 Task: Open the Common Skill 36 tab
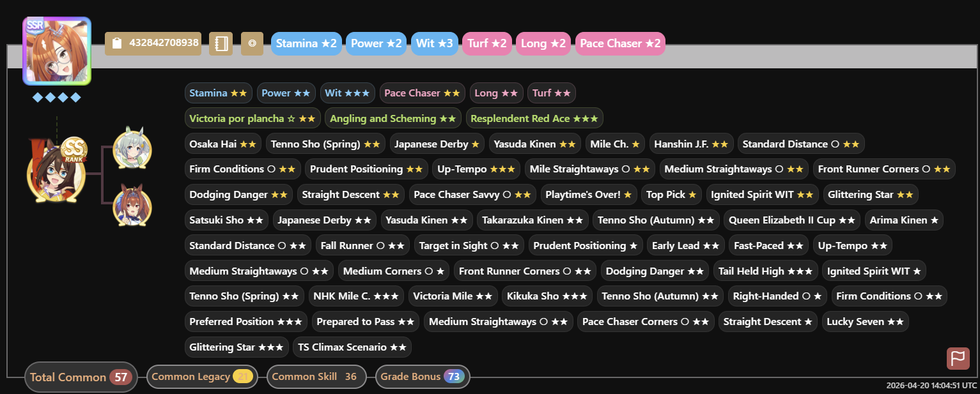[316, 377]
